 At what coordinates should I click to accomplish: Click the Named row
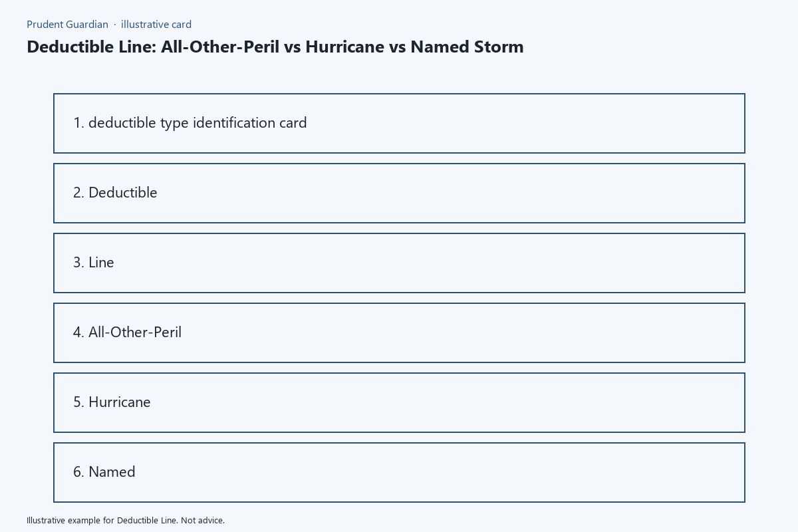click(399, 472)
